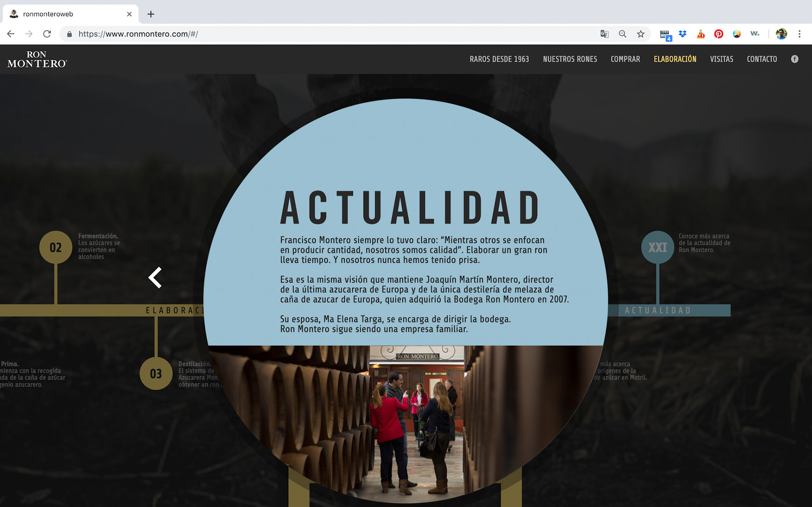
Task: Open the Dropbox extension
Action: (683, 34)
